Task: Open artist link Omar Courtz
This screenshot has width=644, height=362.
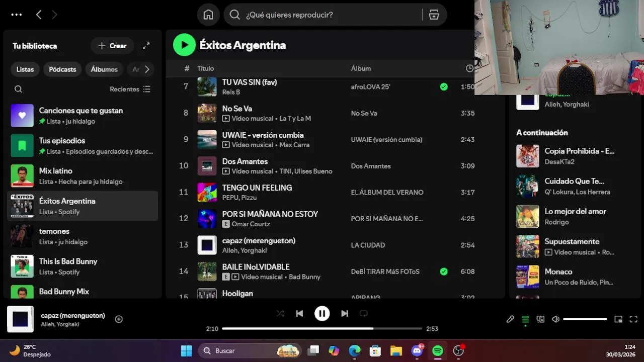Action: pyautogui.click(x=251, y=224)
